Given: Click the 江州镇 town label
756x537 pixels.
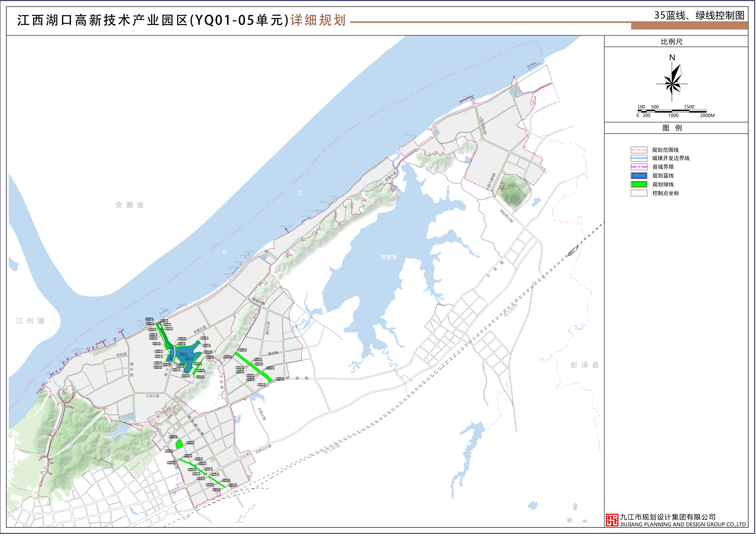Looking at the screenshot, I should (x=30, y=321).
